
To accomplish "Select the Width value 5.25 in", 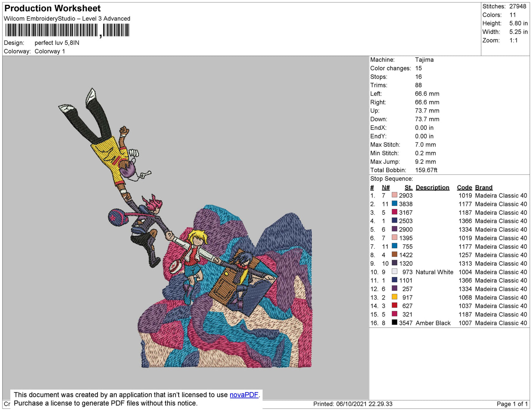I will 518,32.
